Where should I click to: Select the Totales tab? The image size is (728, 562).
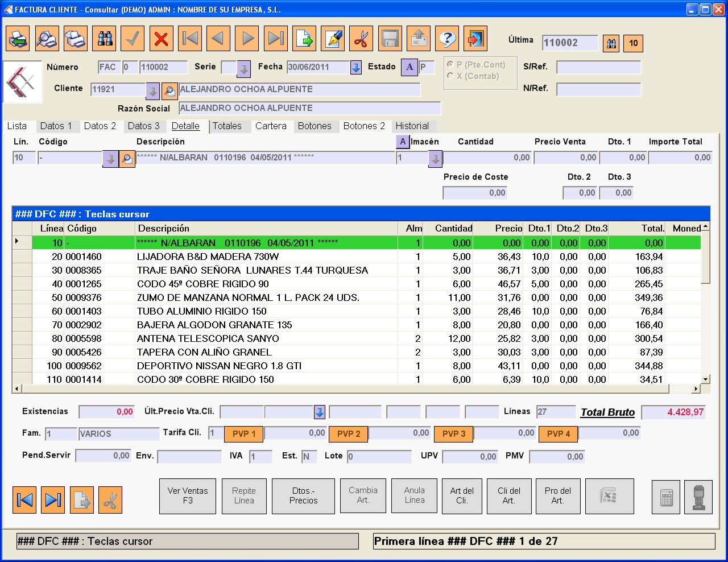tap(227, 126)
